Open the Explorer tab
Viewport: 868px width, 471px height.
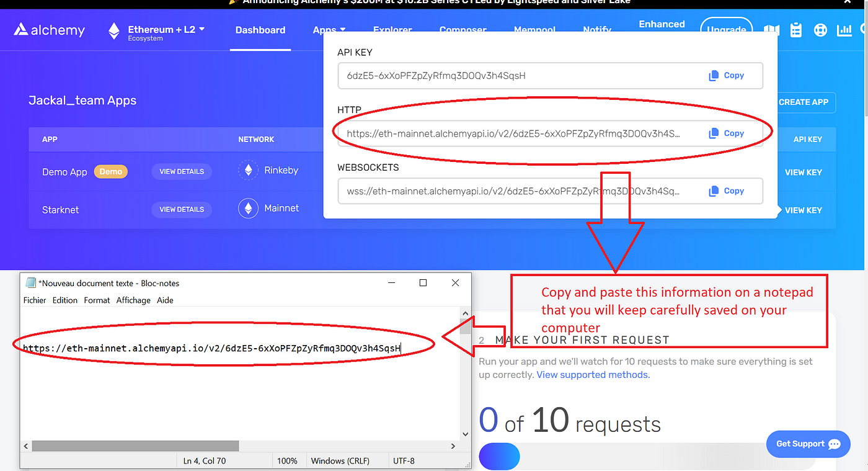(x=392, y=29)
